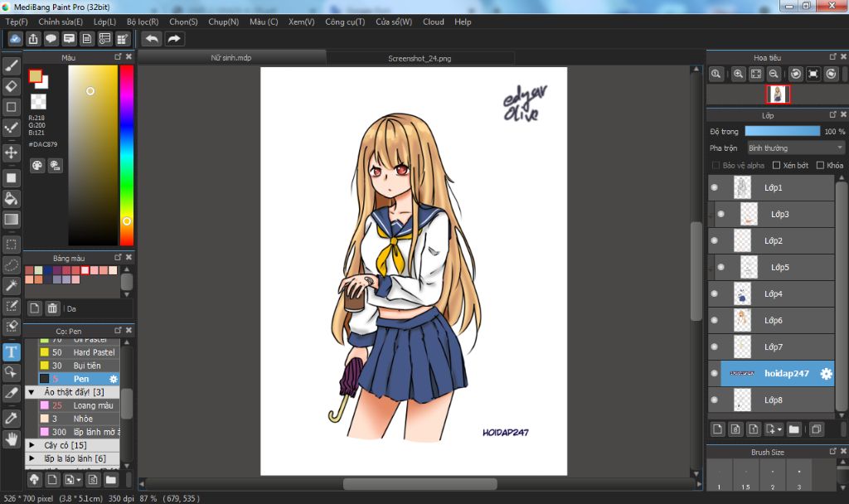Select the Loang màu brush
The width and height of the screenshot is (849, 504).
79,405
